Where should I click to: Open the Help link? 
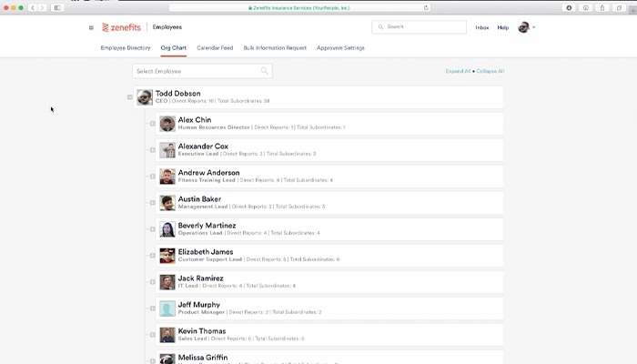tap(503, 27)
